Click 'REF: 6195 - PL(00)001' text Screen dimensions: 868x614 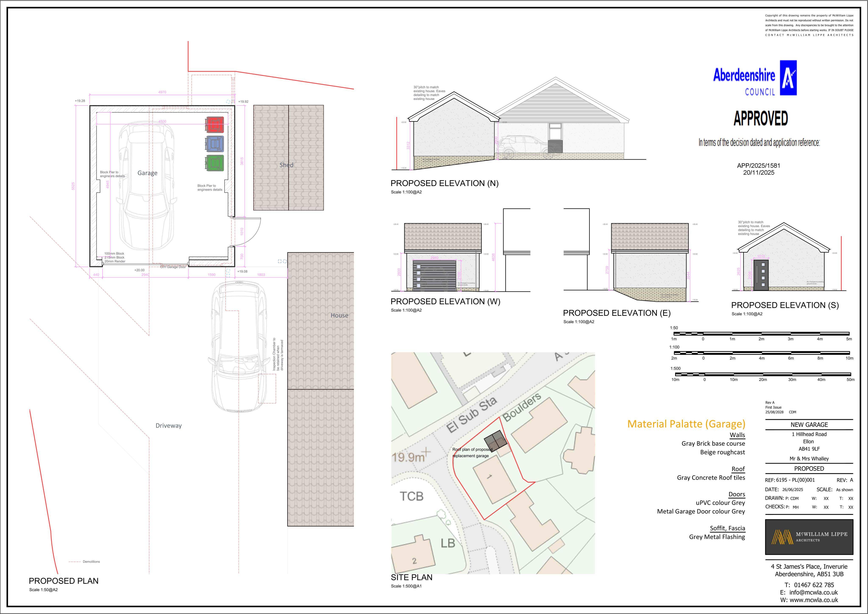tap(790, 481)
